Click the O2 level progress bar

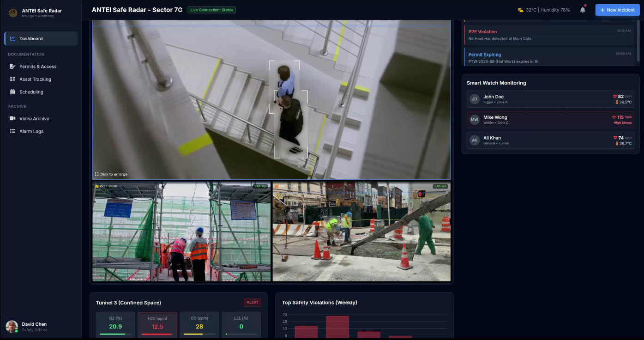pyautogui.click(x=115, y=334)
